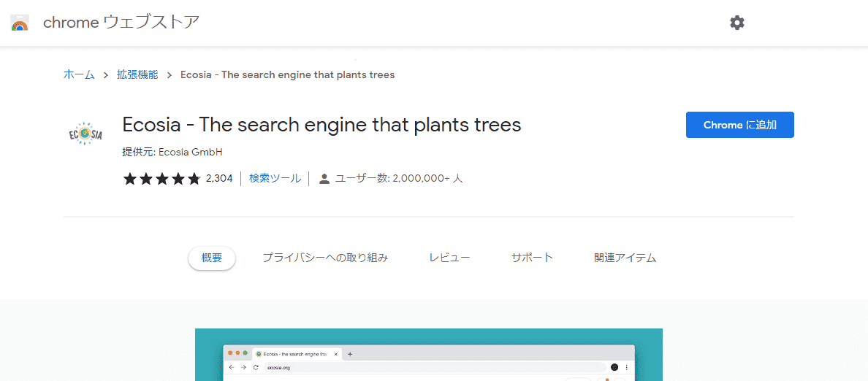Click the five-star rating icons

tap(161, 179)
